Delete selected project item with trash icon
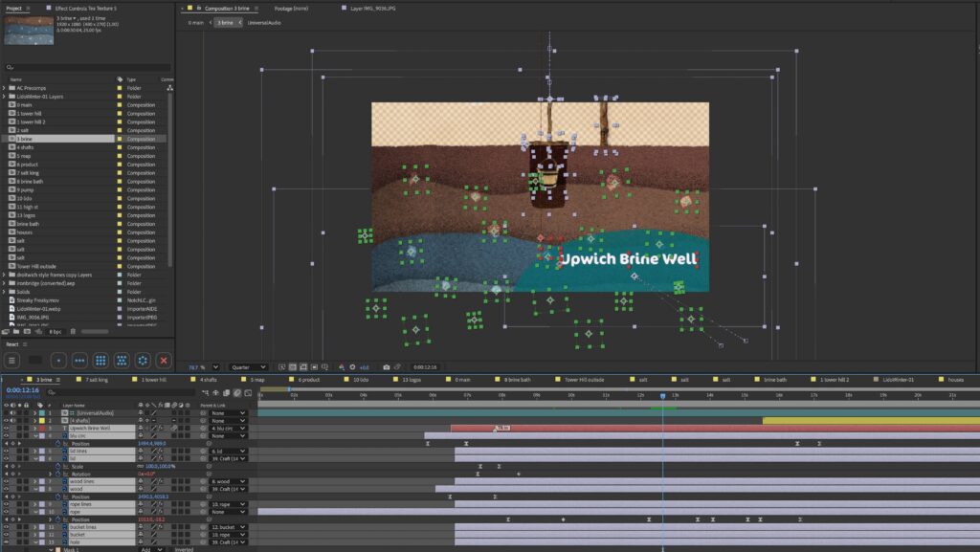 [73, 332]
